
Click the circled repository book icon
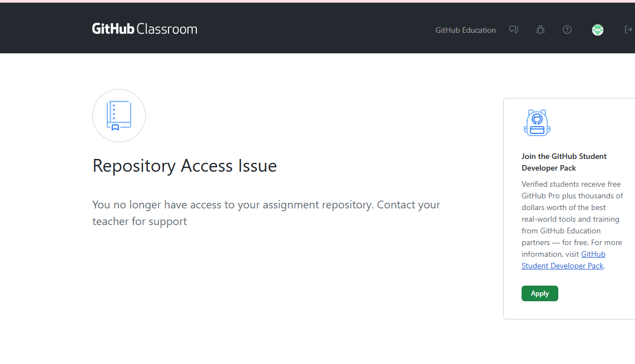[x=119, y=116]
